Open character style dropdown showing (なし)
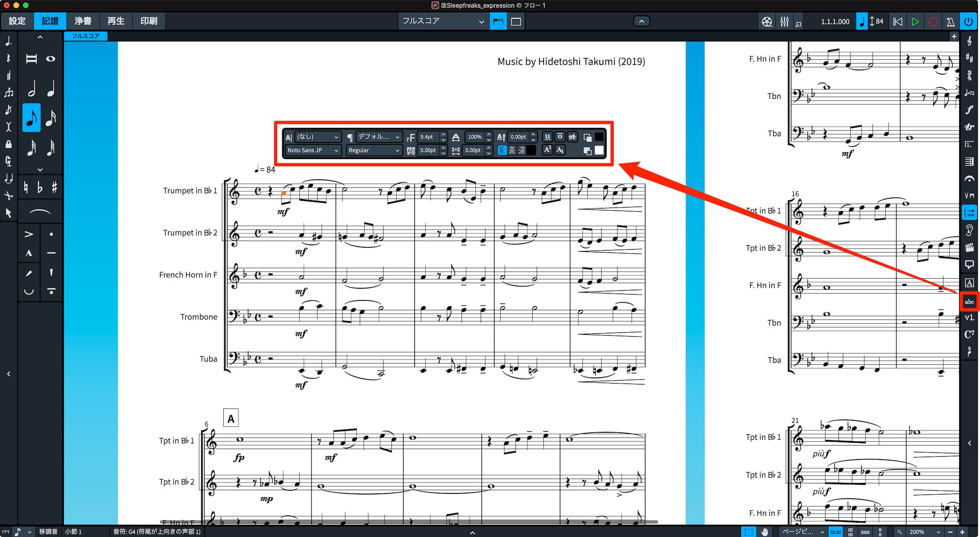 pos(317,137)
